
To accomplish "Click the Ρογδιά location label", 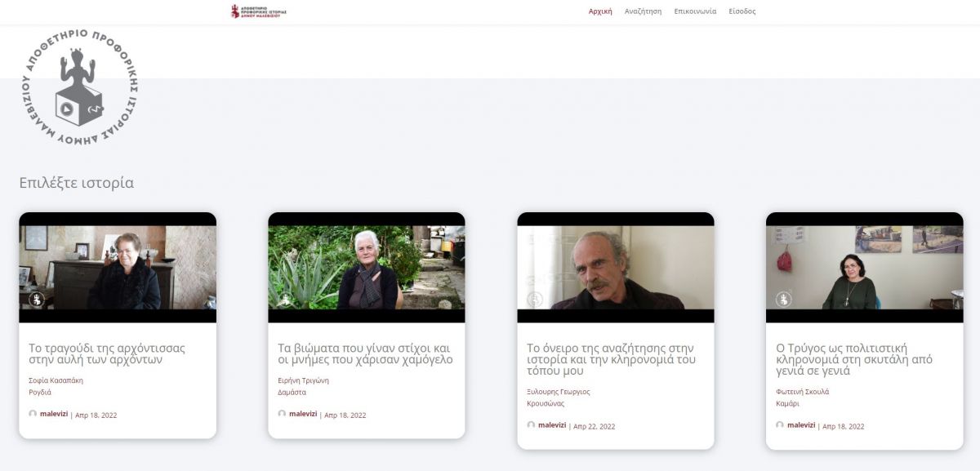I will [x=40, y=392].
